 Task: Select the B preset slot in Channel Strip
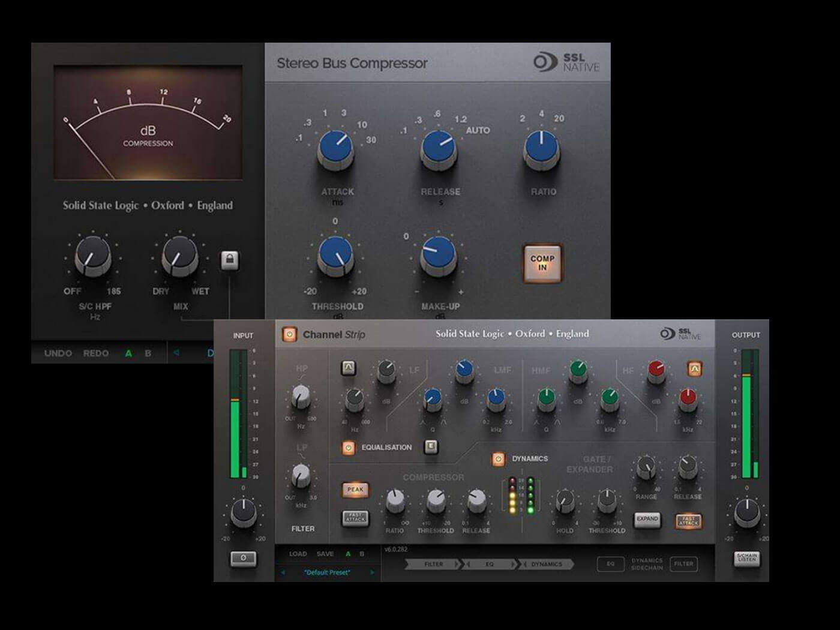click(x=362, y=554)
